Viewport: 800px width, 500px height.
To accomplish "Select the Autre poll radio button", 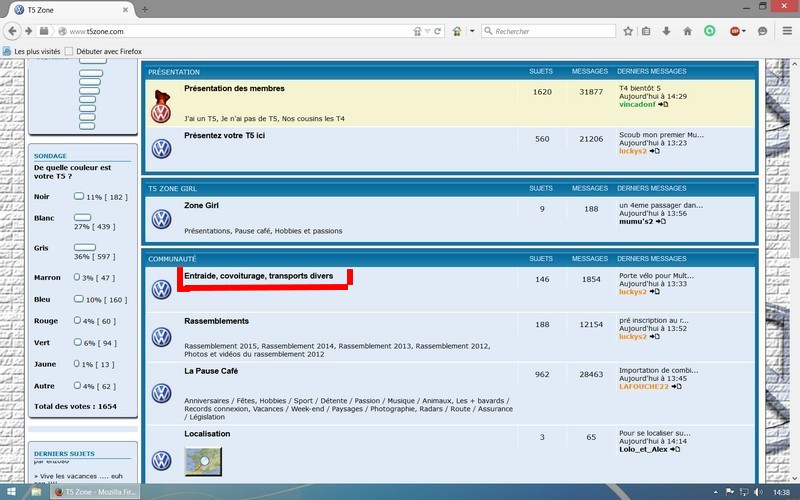I will click(x=77, y=385).
